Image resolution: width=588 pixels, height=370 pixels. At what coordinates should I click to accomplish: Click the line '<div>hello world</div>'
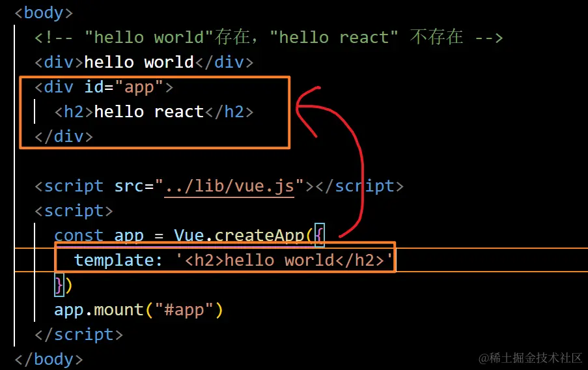144,62
